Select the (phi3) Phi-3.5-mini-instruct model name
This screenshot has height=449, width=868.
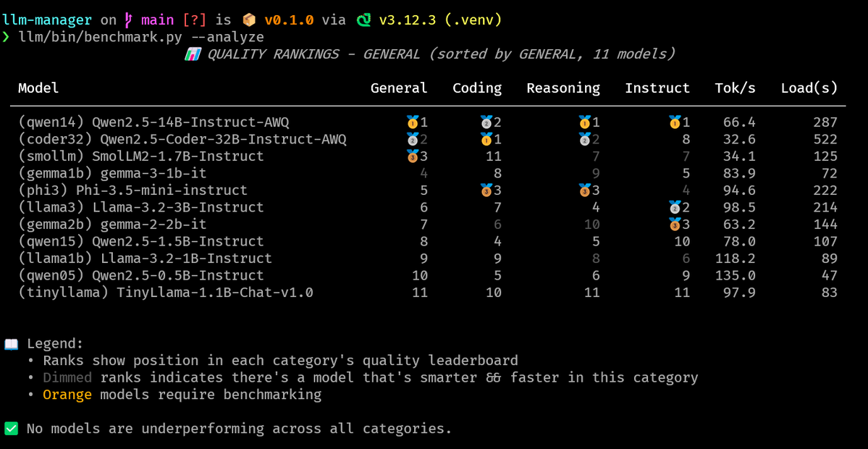pos(133,190)
